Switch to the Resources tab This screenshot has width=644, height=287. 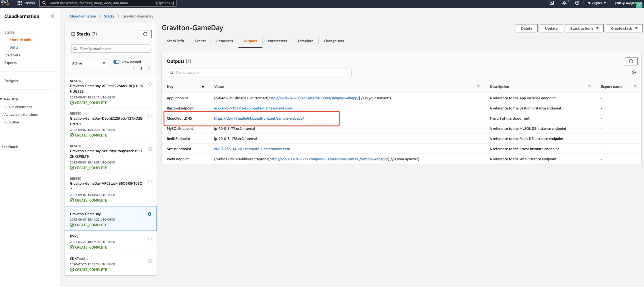click(224, 41)
